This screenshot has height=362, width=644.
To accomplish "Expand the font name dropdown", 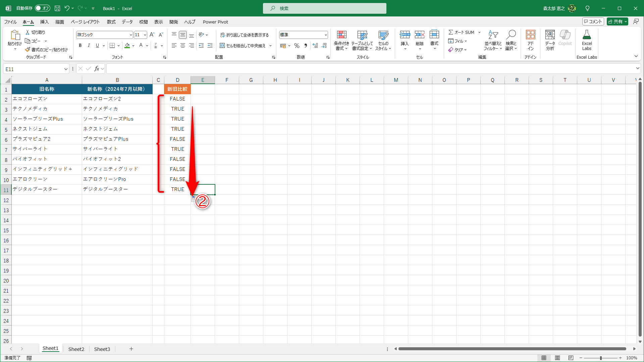I will 131,35.
